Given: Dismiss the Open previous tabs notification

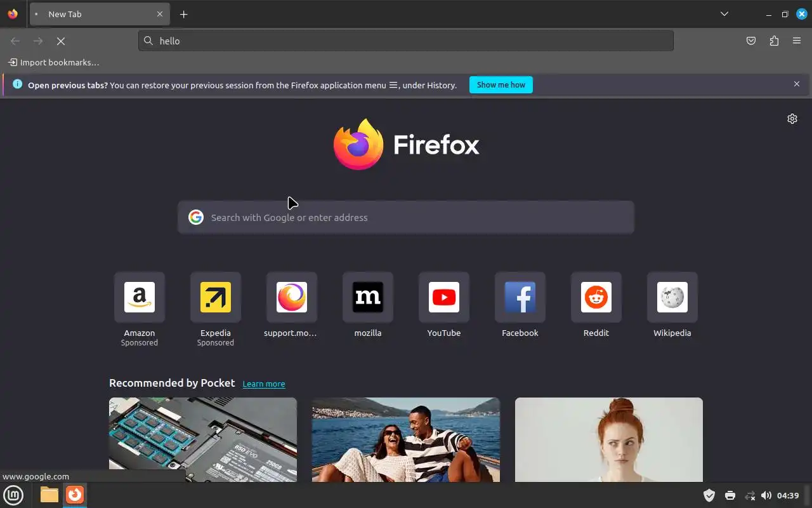Looking at the screenshot, I should click(797, 84).
